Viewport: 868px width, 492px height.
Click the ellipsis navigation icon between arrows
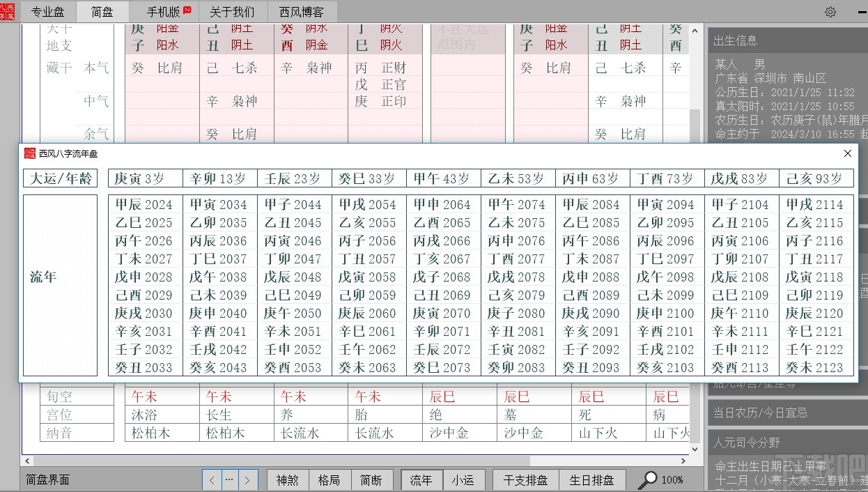point(231,479)
